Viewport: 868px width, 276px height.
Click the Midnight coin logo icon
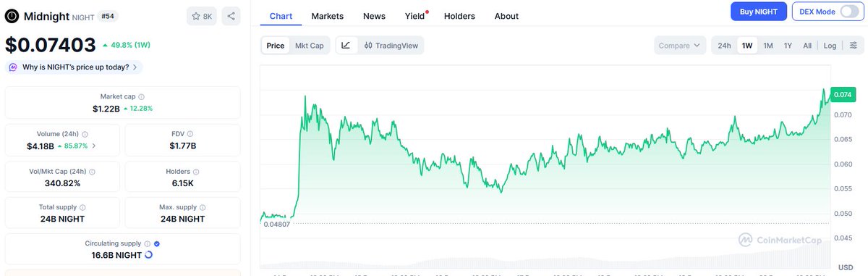pyautogui.click(x=12, y=15)
